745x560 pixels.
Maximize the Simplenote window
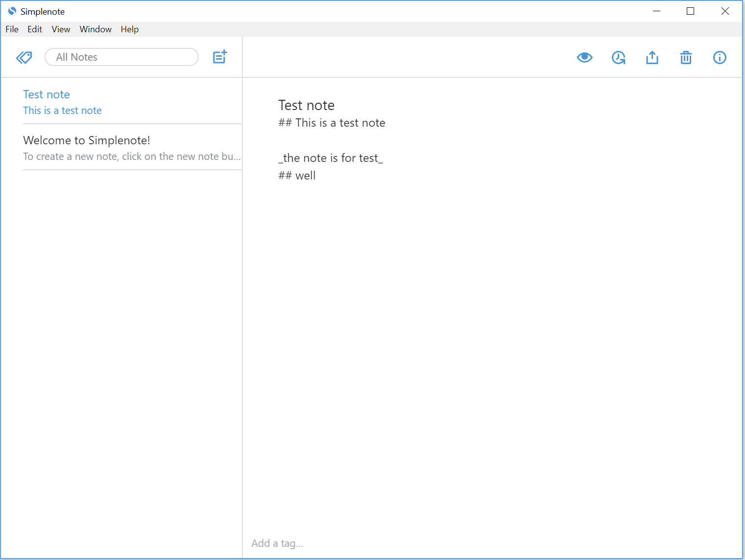691,11
